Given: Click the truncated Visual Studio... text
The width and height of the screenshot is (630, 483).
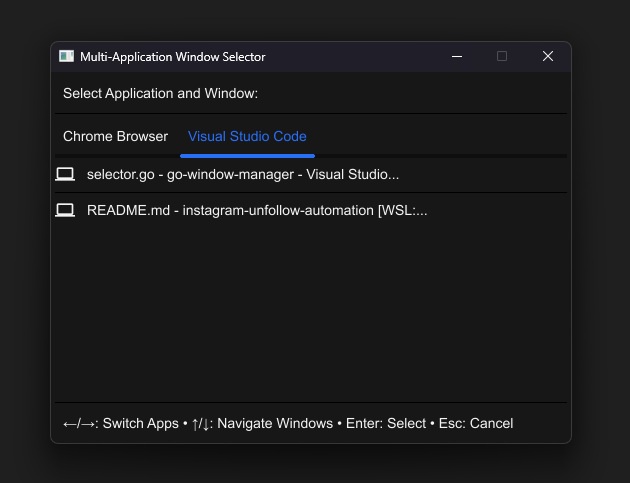Looking at the screenshot, I should coord(352,174).
